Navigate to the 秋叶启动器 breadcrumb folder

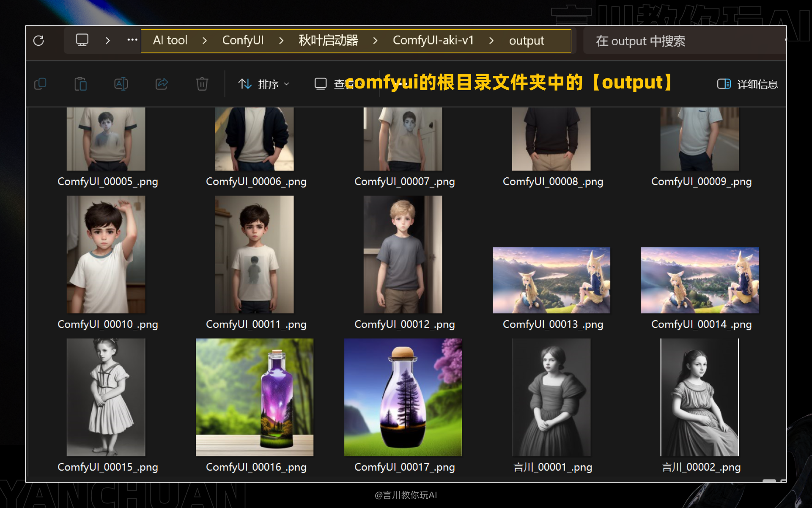click(x=329, y=40)
